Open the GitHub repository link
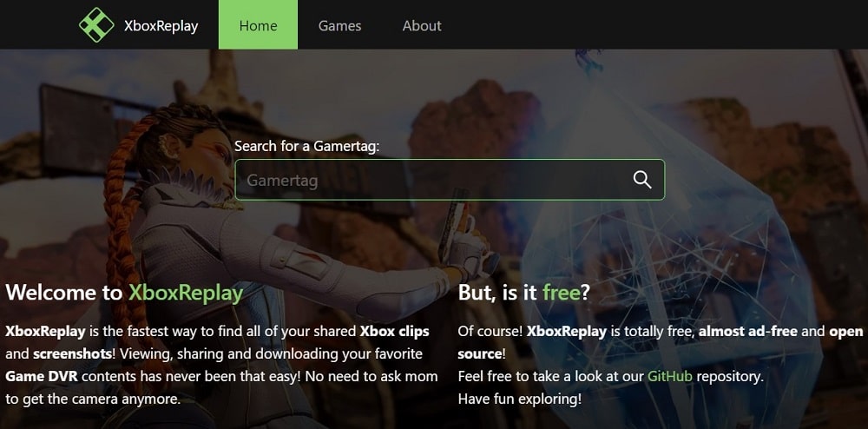Image resolution: width=868 pixels, height=429 pixels. pyautogui.click(x=670, y=376)
